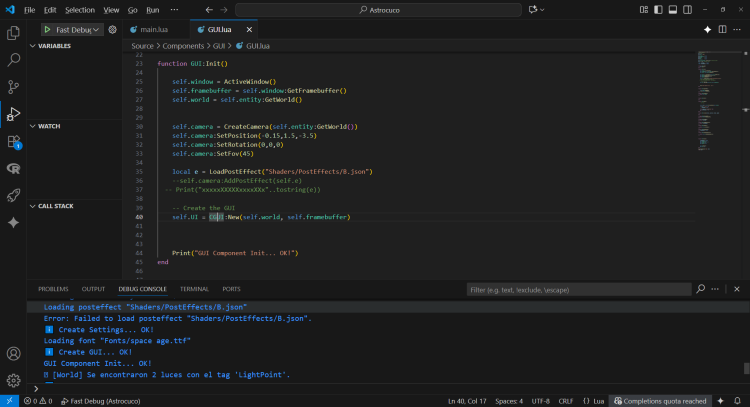750x407 pixels.
Task: Open the Explorer view in activity bar
Action: (14, 32)
